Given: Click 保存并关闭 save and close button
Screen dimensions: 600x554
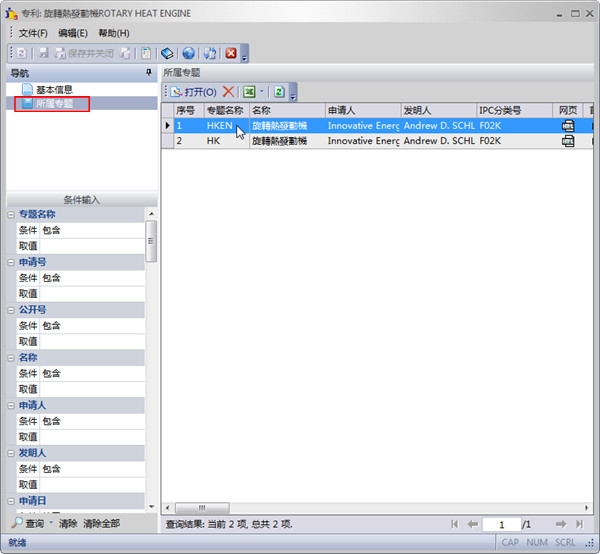Looking at the screenshot, I should [84, 53].
